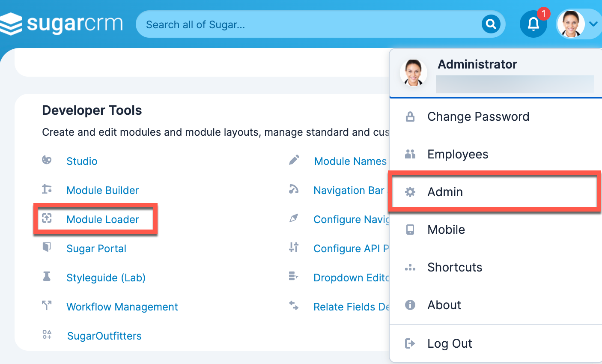This screenshot has width=602, height=364.
Task: Open the Workflow Management link
Action: [x=122, y=307]
